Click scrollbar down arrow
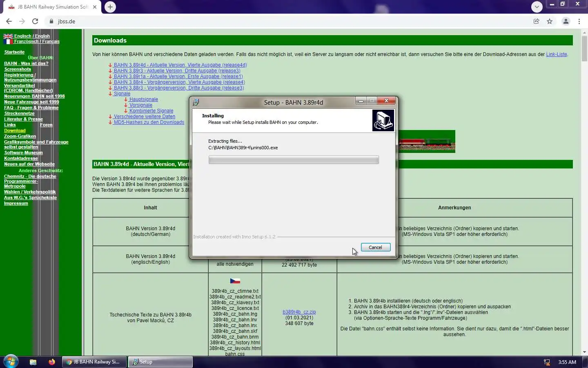Image resolution: width=588 pixels, height=368 pixels. [x=584, y=352]
